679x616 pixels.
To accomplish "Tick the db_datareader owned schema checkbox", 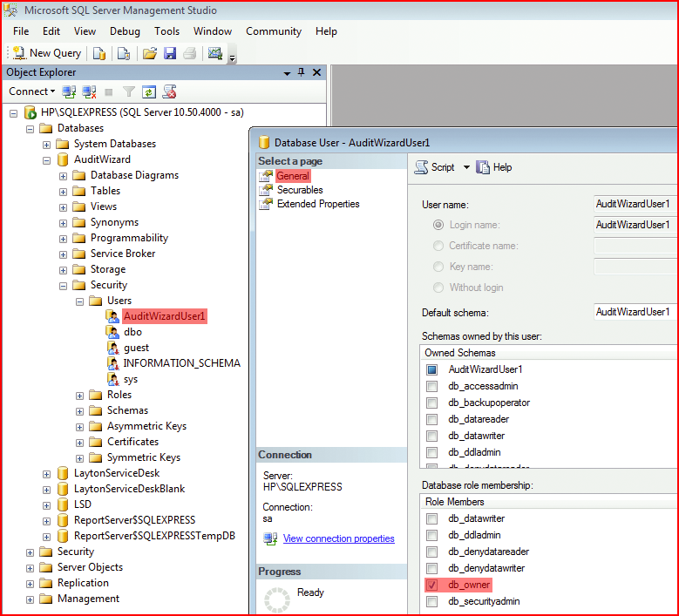I will click(x=431, y=419).
